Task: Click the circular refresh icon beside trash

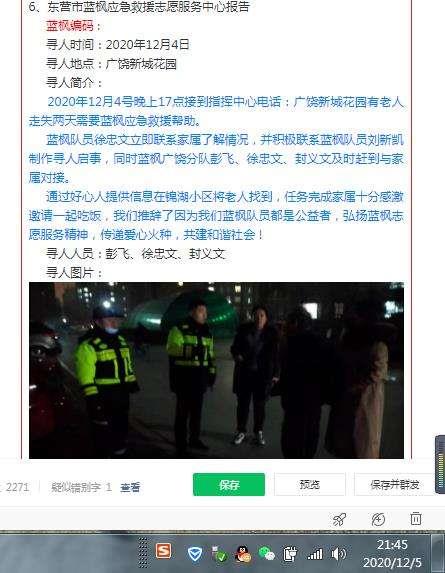Action: click(x=378, y=519)
